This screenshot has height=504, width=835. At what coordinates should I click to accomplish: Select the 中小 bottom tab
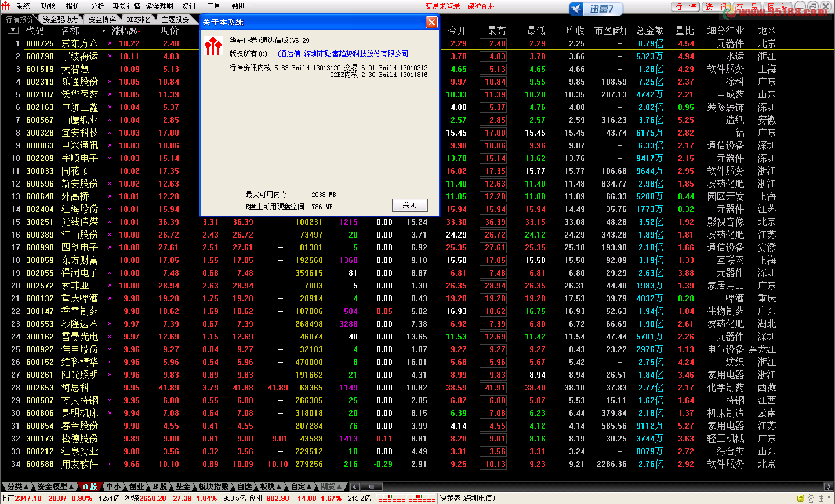click(113, 487)
